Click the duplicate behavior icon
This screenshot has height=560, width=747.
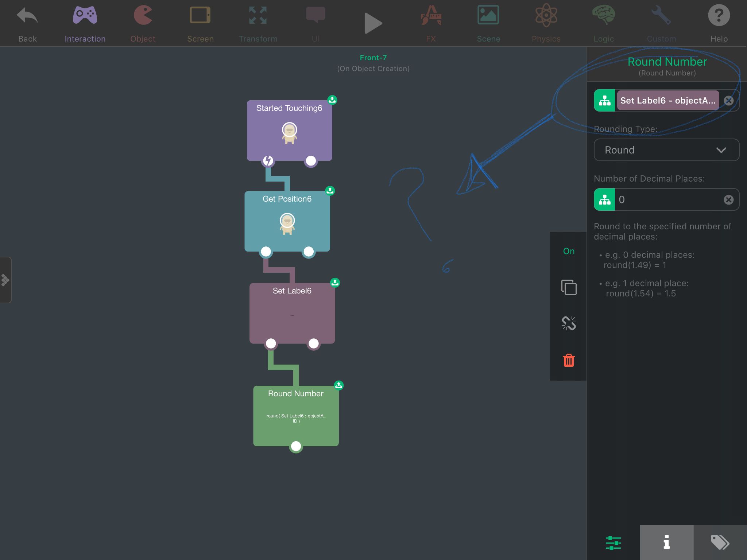569,287
